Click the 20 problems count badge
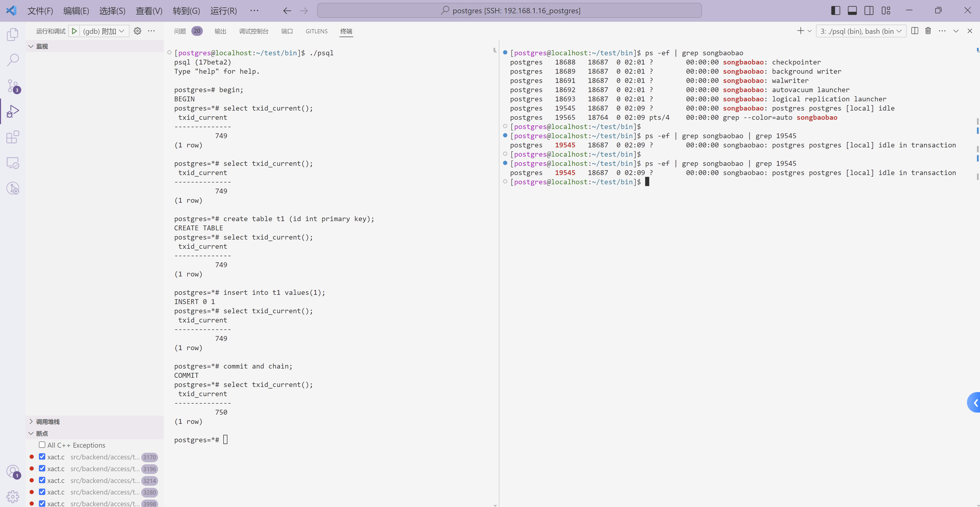Viewport: 980px width, 507px height. pyautogui.click(x=197, y=31)
